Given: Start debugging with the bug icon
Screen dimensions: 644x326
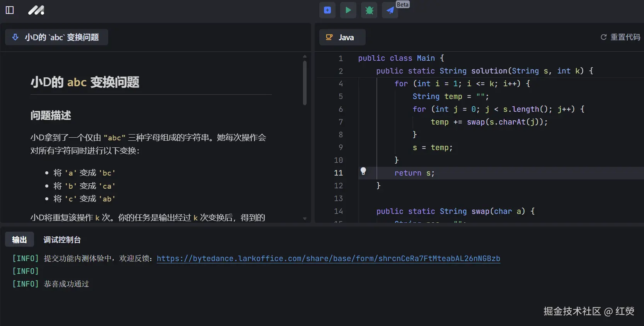Looking at the screenshot, I should point(369,10).
